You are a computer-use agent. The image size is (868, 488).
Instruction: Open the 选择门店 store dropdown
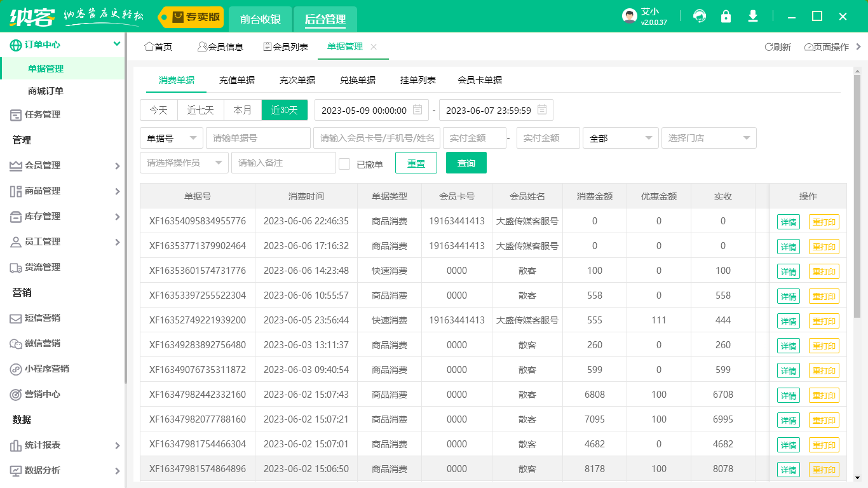point(709,137)
